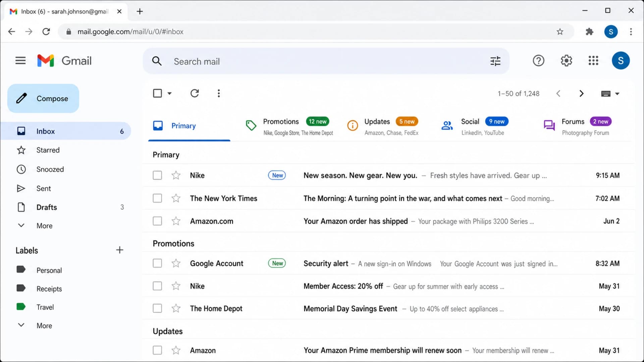Click the Compose button

pos(43,99)
